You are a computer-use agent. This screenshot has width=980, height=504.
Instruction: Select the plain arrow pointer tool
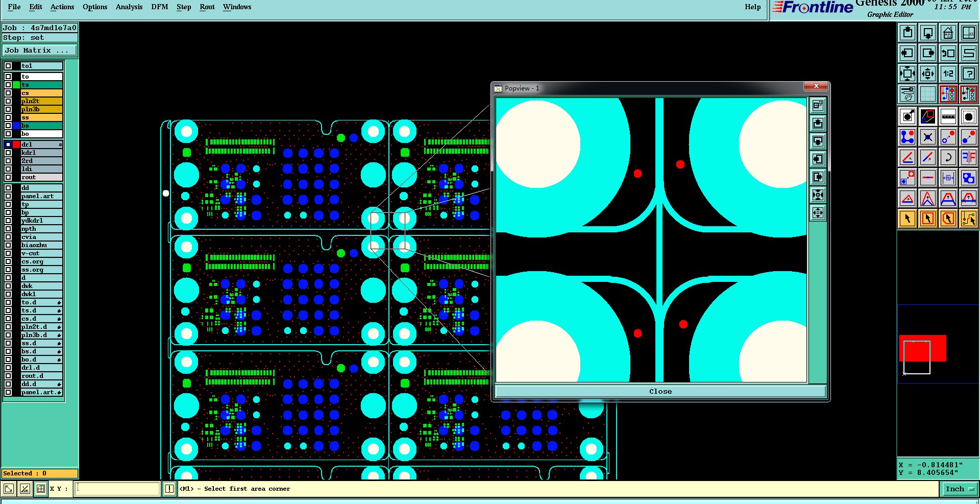[x=908, y=219]
